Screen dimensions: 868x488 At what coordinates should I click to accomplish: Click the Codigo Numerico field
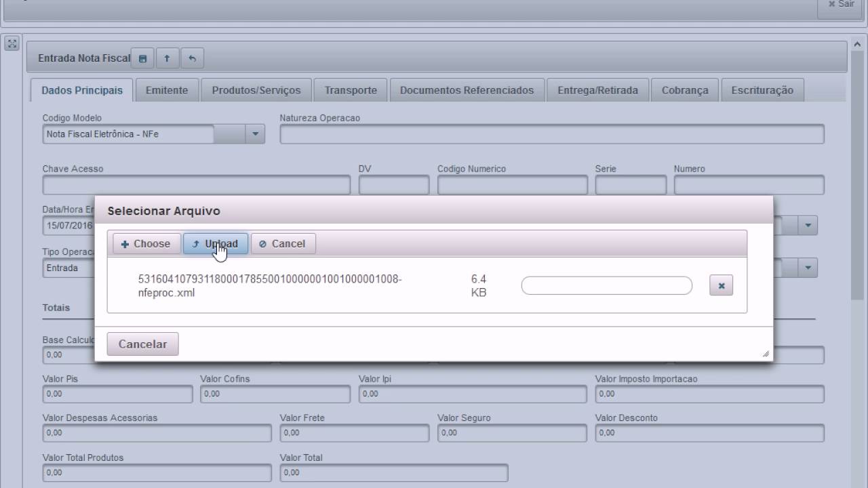513,185
